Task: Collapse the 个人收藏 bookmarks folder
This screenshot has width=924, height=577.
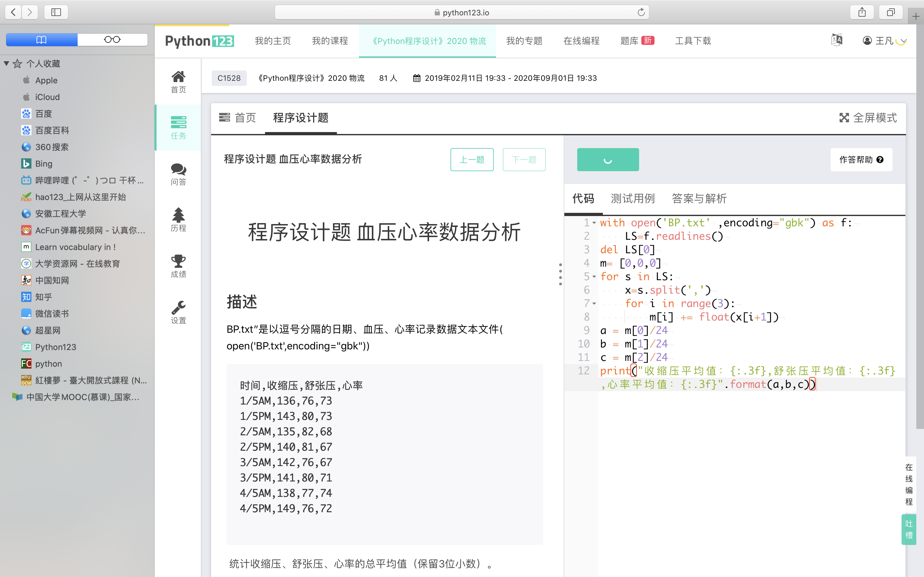Action: (x=6, y=63)
